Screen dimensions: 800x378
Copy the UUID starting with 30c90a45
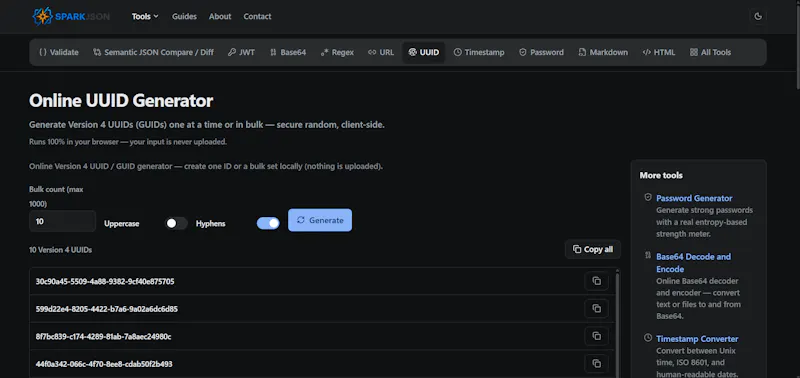click(x=596, y=281)
